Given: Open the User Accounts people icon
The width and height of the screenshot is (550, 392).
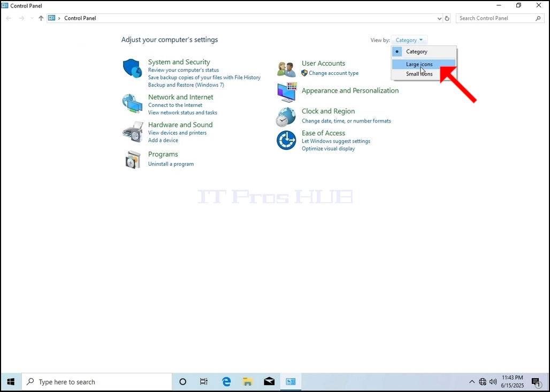Looking at the screenshot, I should (287, 69).
